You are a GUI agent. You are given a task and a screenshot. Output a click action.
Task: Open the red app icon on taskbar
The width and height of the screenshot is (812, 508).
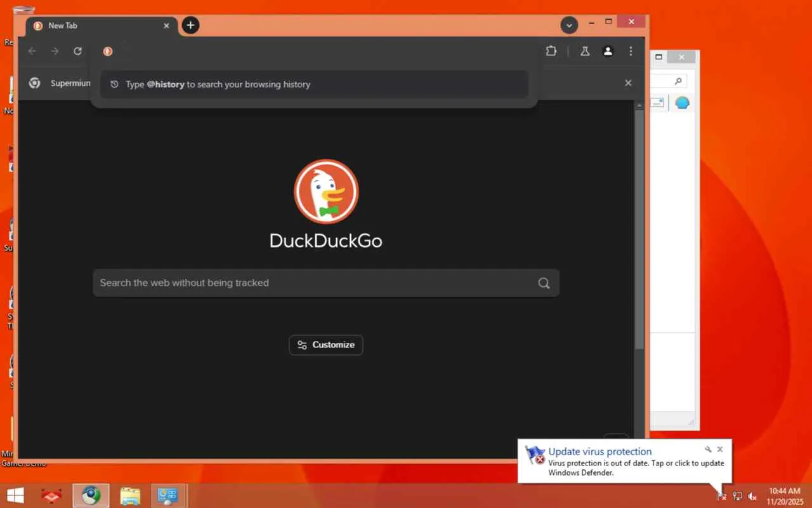51,495
